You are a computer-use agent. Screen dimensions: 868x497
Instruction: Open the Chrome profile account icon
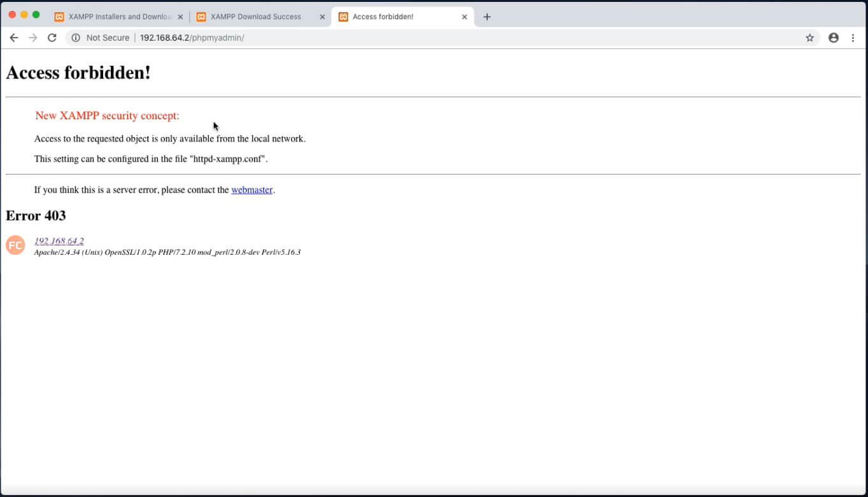coord(834,38)
